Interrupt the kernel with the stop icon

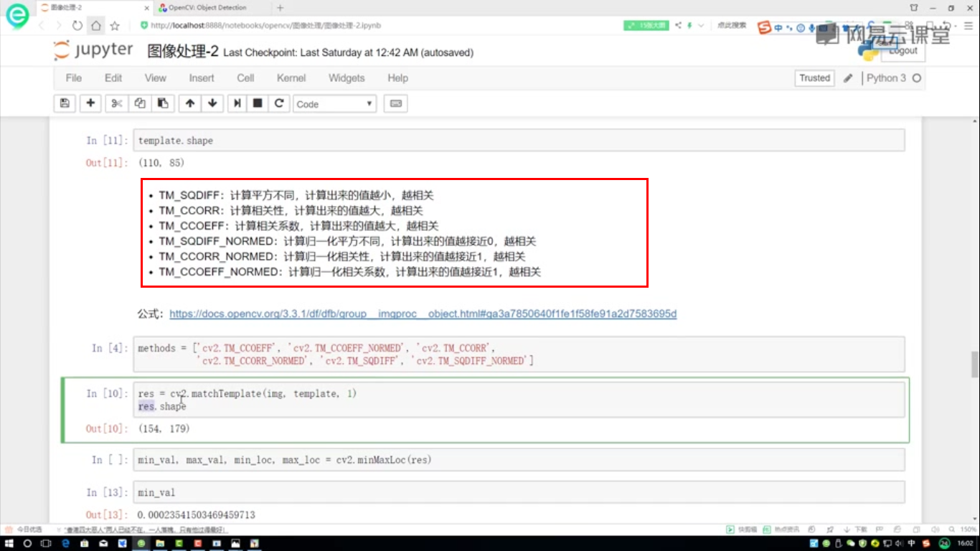(x=258, y=103)
